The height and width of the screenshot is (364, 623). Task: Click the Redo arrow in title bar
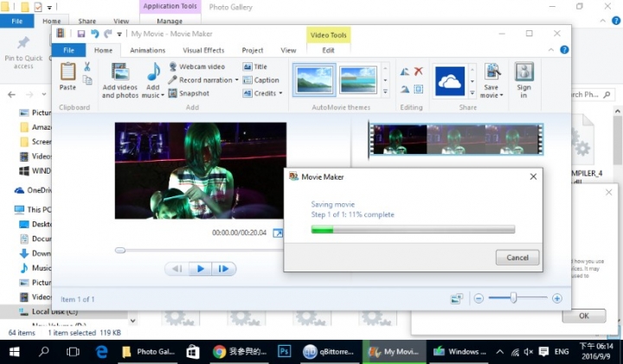pos(107,34)
